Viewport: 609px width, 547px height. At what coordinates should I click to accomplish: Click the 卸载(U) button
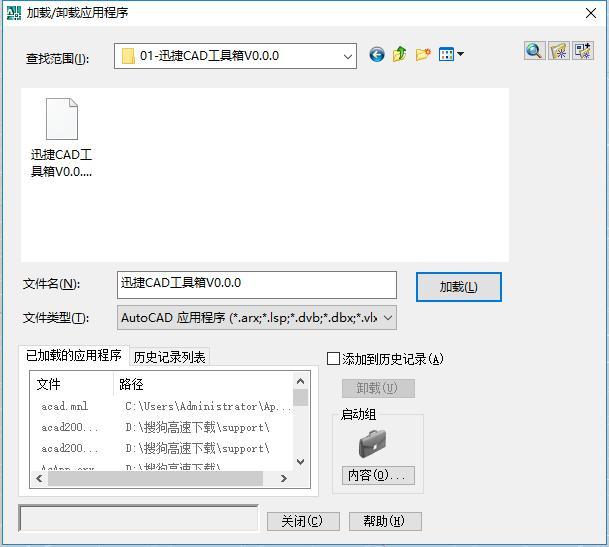pos(378,388)
